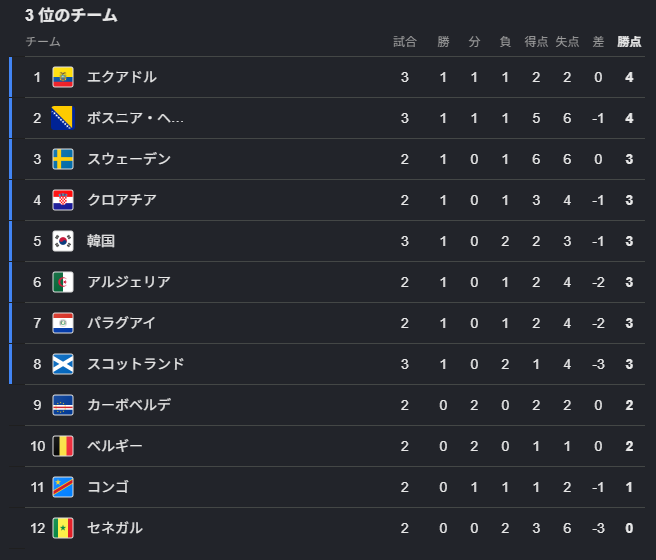Click the Belgium flag icon
Image resolution: width=656 pixels, height=560 pixels.
point(63,446)
